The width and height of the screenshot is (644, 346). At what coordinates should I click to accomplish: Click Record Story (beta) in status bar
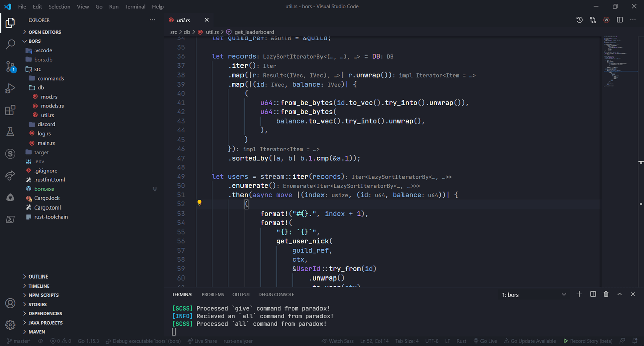[588, 341]
